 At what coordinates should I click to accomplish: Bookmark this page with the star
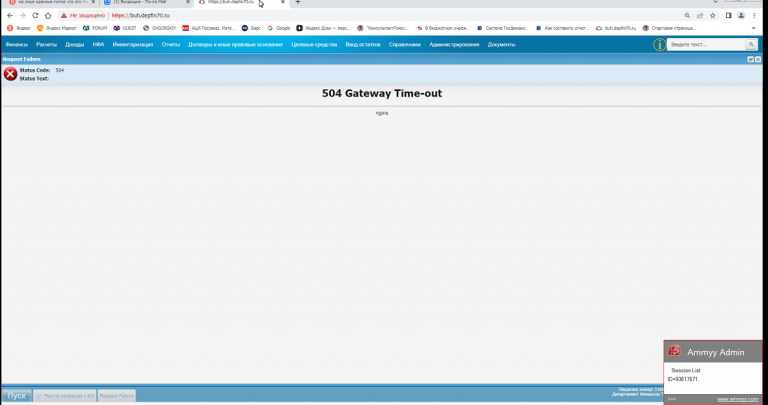click(713, 16)
